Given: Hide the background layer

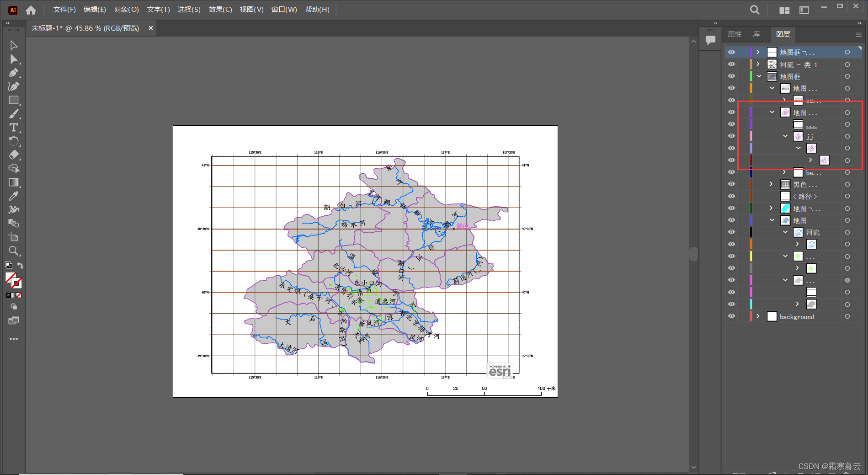Looking at the screenshot, I should point(731,316).
